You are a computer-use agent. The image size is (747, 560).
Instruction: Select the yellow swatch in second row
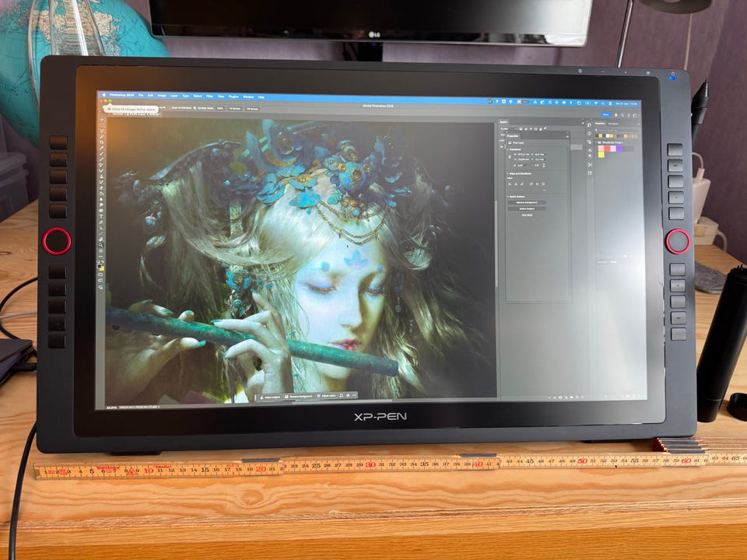click(601, 154)
